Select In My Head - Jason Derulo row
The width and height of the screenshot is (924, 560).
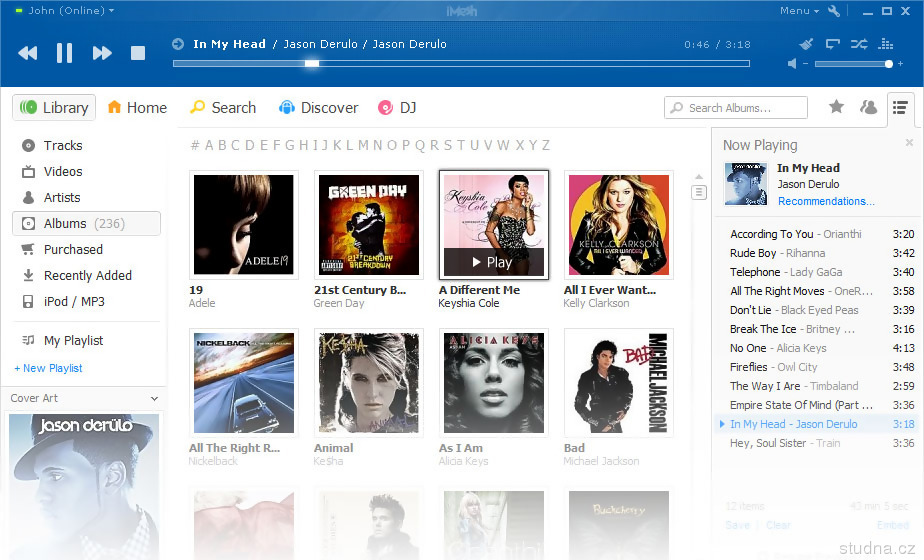point(817,424)
